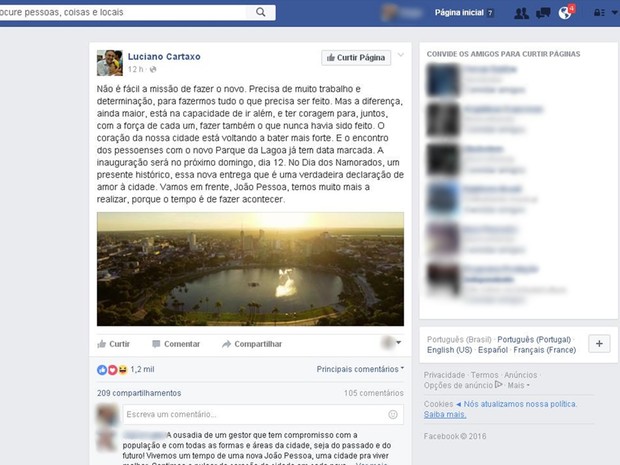
Task: Expand the account menu arrow in the top bar
Action: pyautogui.click(x=614, y=12)
